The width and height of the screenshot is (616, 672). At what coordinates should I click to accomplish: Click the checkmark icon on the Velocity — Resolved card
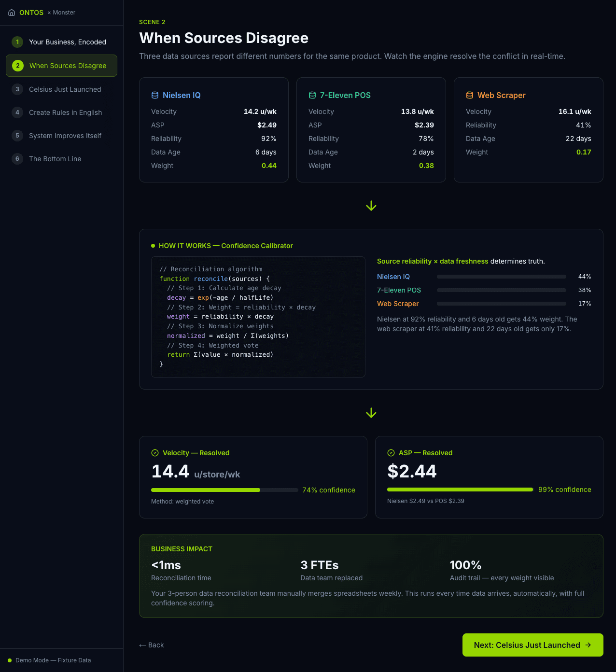pos(155,453)
